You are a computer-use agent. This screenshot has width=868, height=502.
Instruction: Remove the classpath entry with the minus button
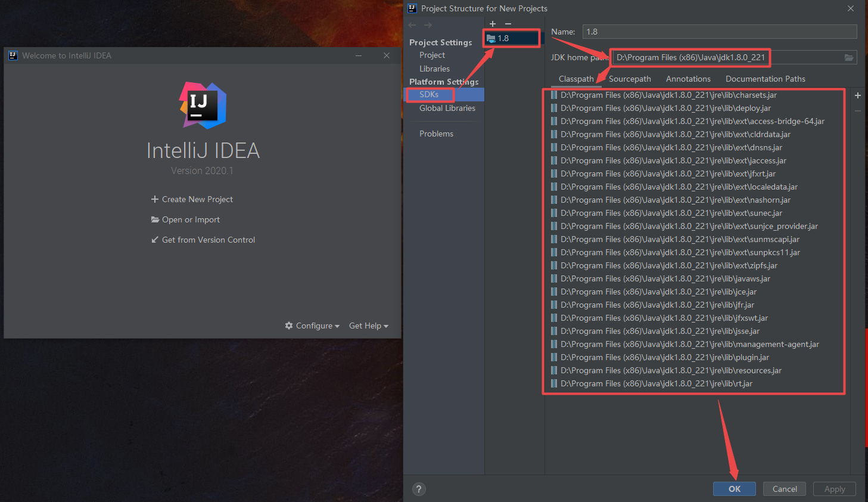pyautogui.click(x=858, y=111)
